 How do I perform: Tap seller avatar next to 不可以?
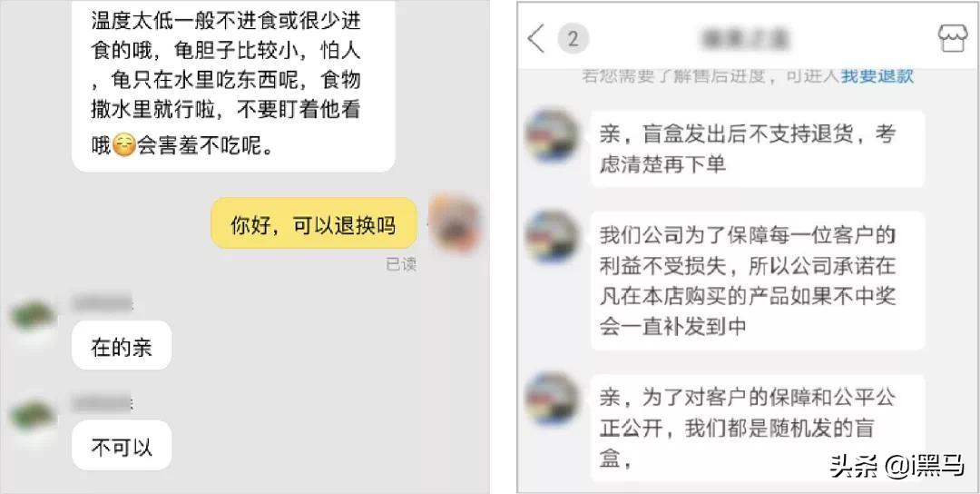tap(34, 417)
